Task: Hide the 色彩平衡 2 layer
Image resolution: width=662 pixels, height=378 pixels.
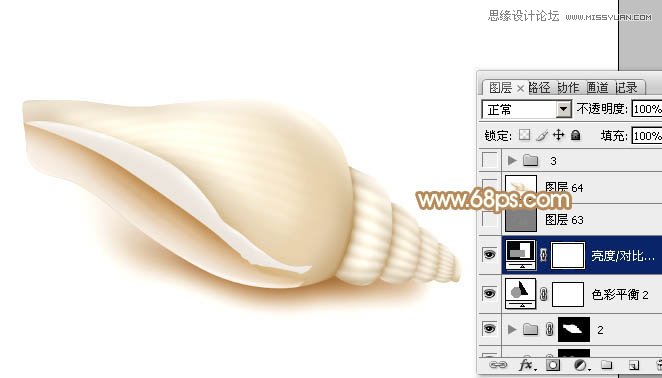Action: tap(489, 294)
